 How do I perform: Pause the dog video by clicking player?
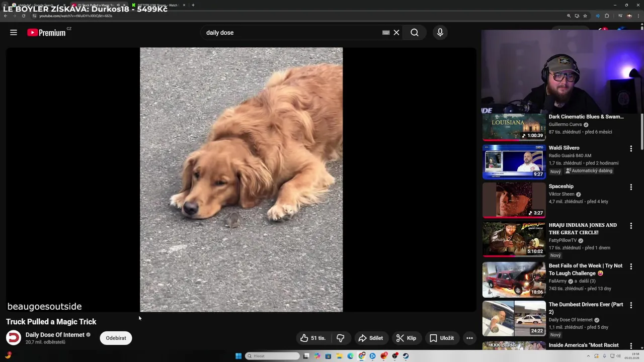tap(241, 179)
